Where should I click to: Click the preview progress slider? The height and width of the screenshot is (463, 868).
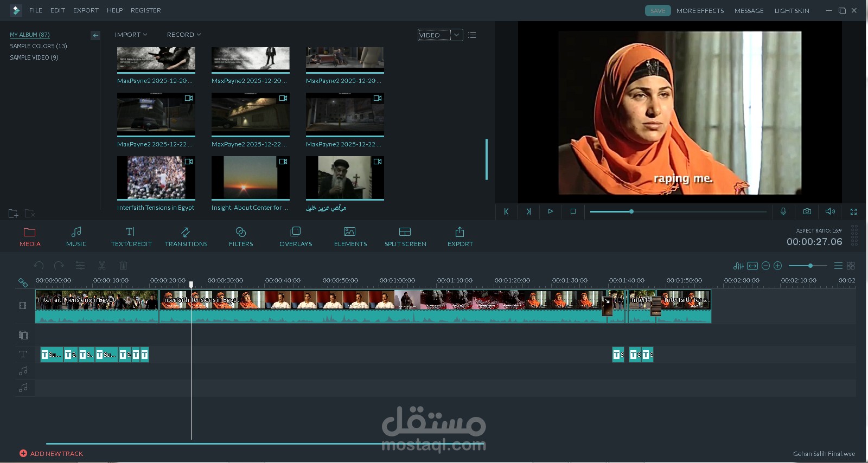click(678, 211)
